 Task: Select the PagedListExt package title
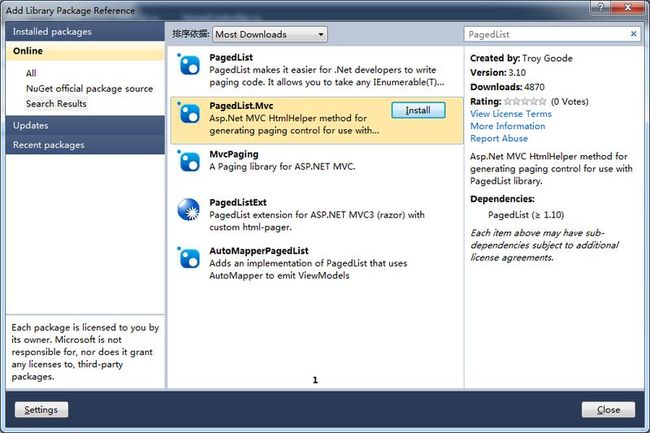pyautogui.click(x=238, y=202)
